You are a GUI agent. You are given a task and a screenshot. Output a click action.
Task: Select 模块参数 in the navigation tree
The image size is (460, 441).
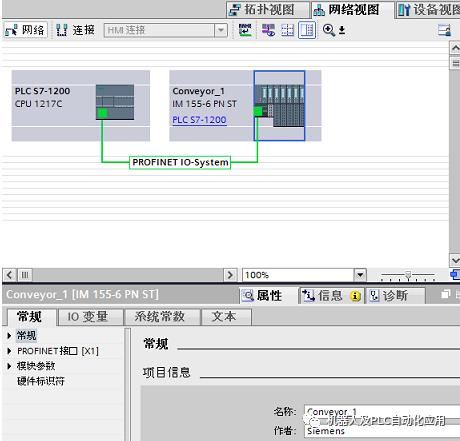[36, 366]
